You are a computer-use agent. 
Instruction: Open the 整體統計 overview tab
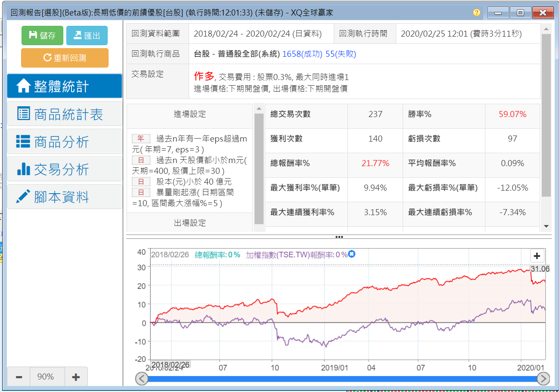[65, 86]
